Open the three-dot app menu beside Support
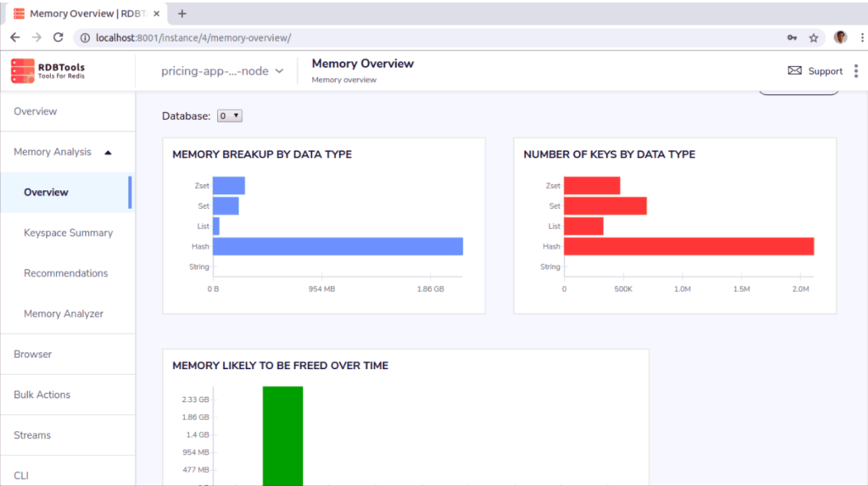 856,71
